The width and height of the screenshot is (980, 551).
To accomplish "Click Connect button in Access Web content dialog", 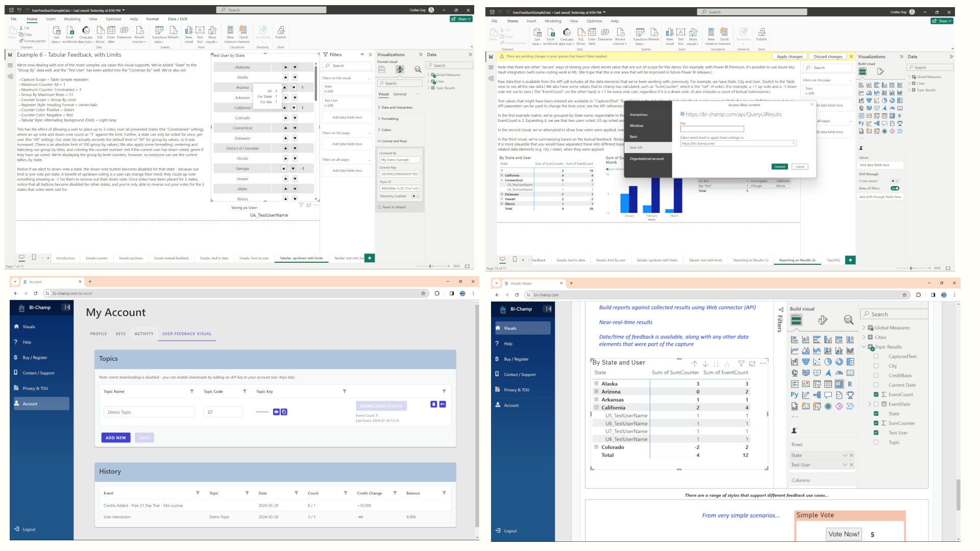I will pyautogui.click(x=779, y=167).
